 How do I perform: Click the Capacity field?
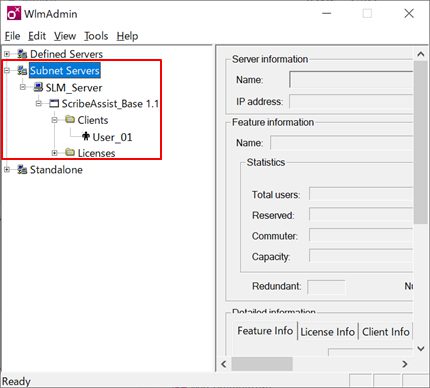[361, 256]
